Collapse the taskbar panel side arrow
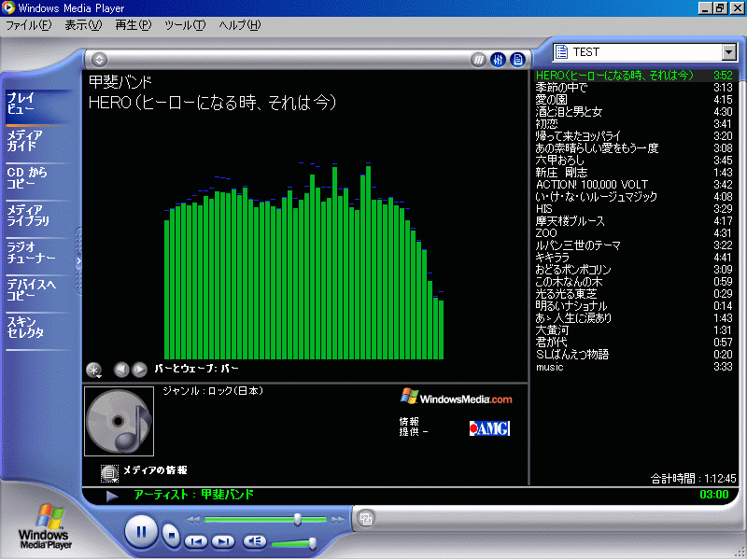 click(x=78, y=261)
